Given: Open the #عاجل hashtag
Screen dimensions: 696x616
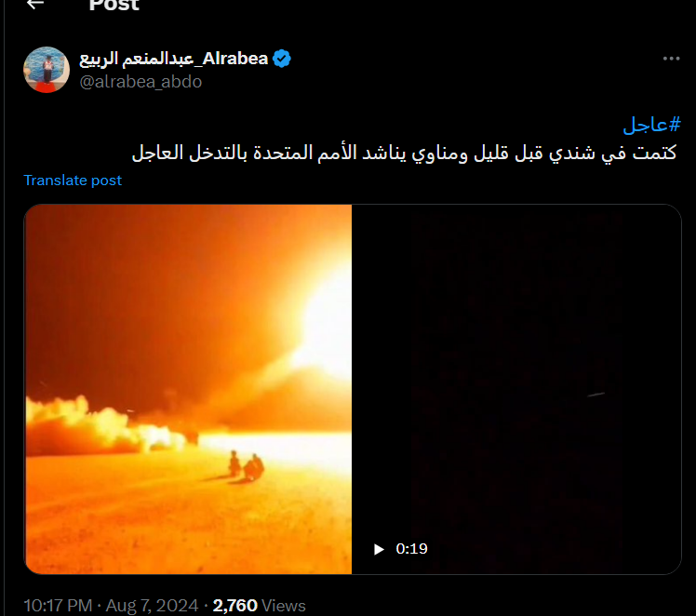Looking at the screenshot, I should tap(651, 125).
